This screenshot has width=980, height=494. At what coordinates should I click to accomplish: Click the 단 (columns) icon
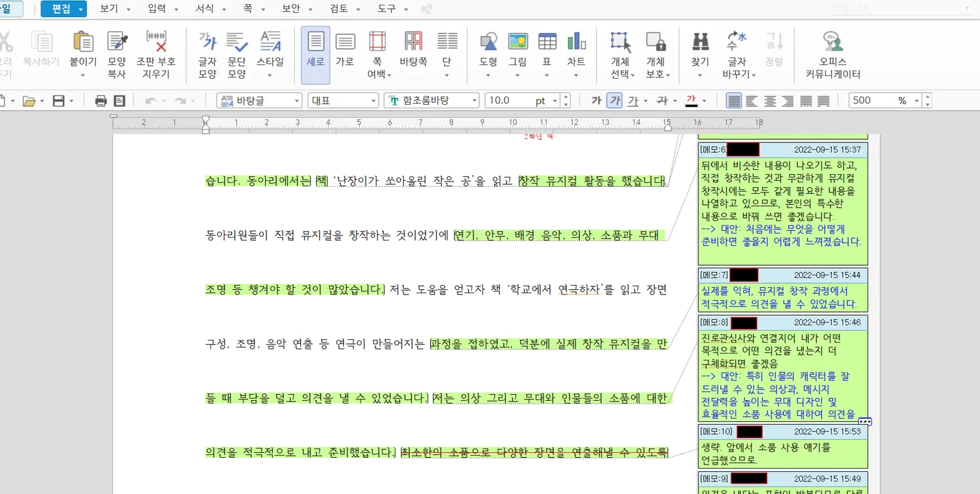coord(447,42)
